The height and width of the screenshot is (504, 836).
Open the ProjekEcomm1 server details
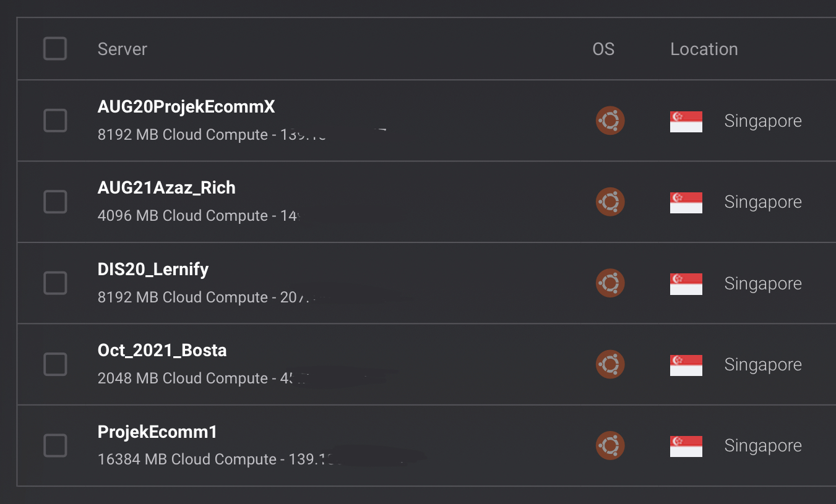tap(158, 432)
